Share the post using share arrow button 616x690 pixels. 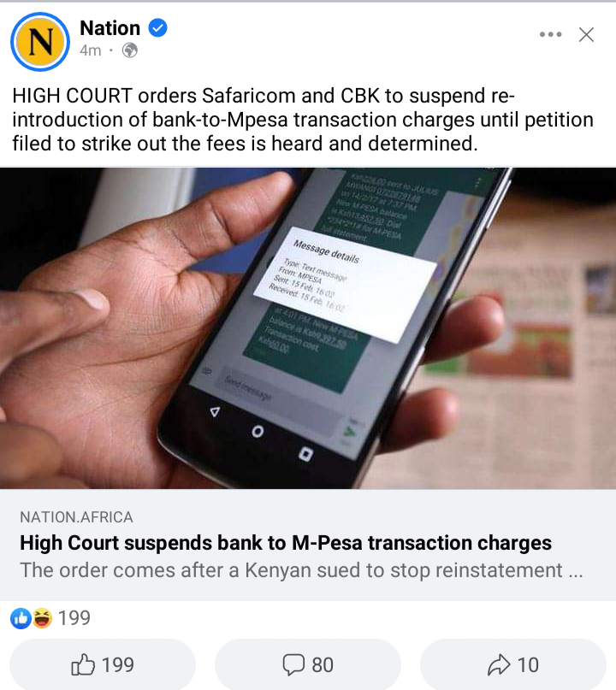pyautogui.click(x=513, y=664)
